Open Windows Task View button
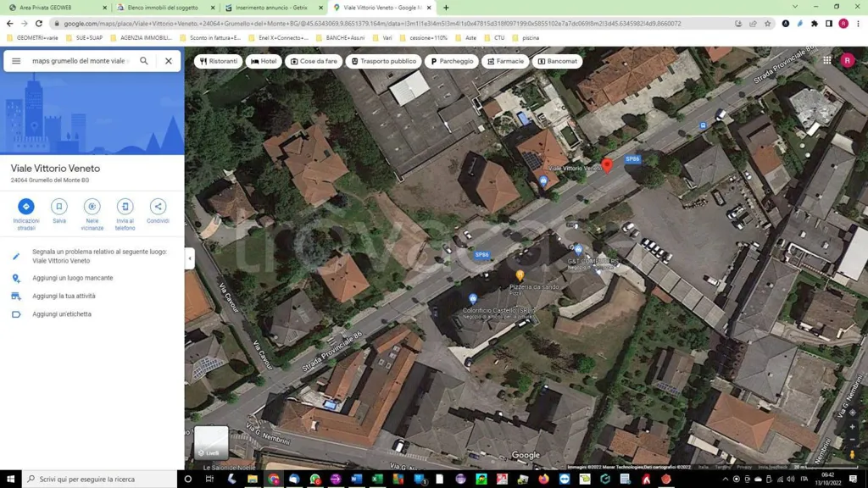 pos(209,480)
